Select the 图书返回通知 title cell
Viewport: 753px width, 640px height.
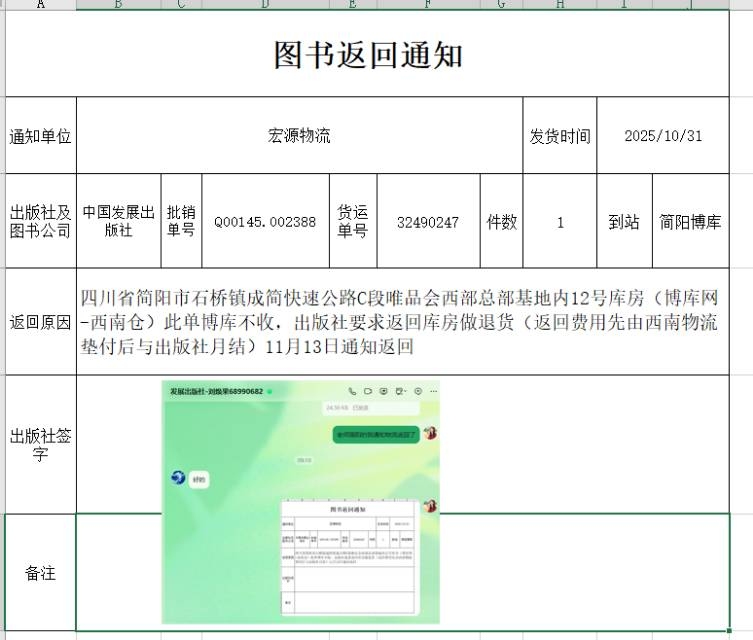point(368,54)
